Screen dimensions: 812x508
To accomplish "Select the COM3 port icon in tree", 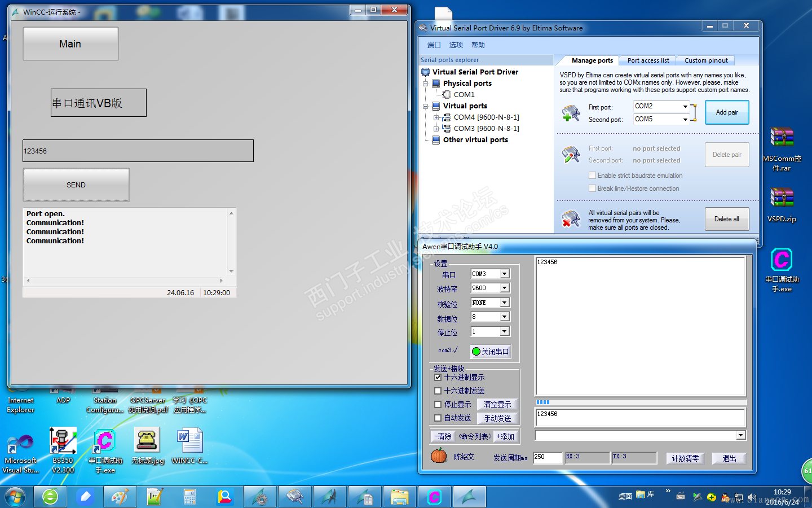I will coord(447,128).
